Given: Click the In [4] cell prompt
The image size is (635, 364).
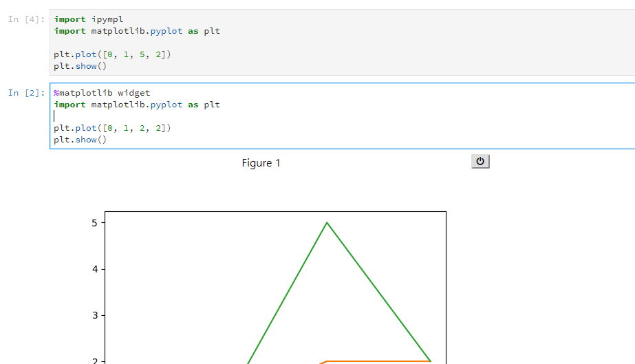Looking at the screenshot, I should pos(26,19).
